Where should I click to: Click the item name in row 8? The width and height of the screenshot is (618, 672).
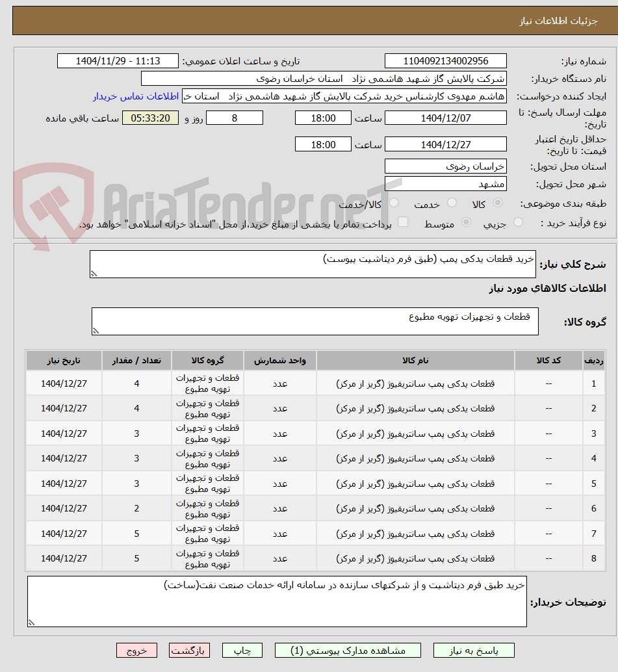[x=415, y=558]
